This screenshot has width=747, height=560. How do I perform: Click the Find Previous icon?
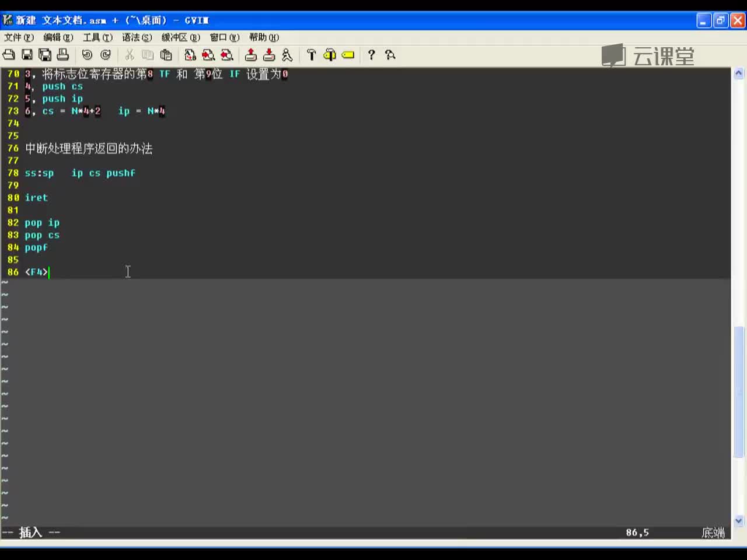227,55
